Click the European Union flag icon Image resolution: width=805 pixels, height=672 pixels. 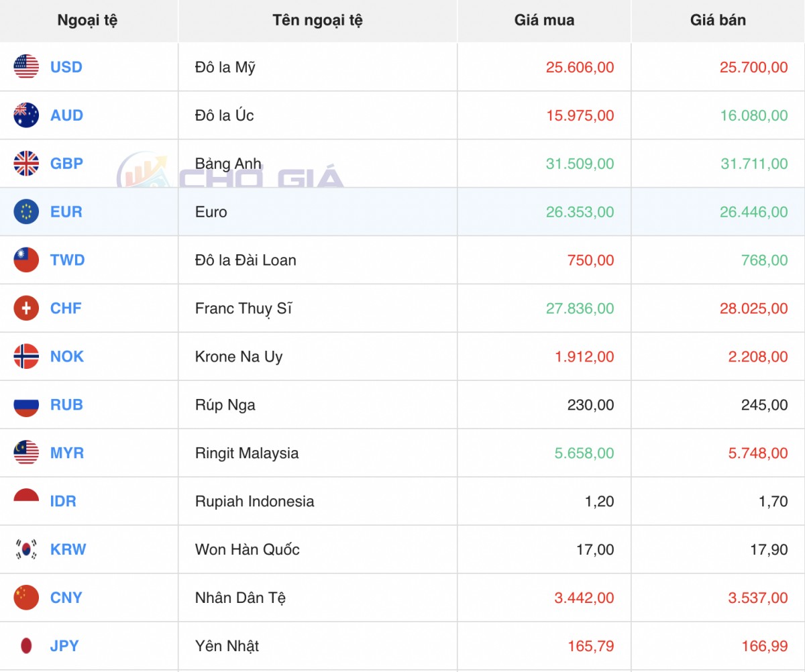[26, 212]
